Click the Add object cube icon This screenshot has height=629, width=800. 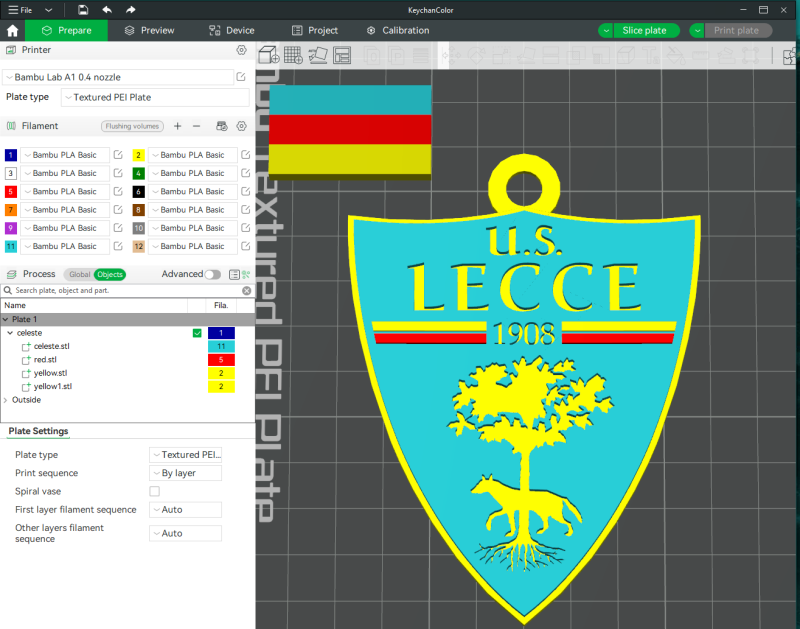268,55
